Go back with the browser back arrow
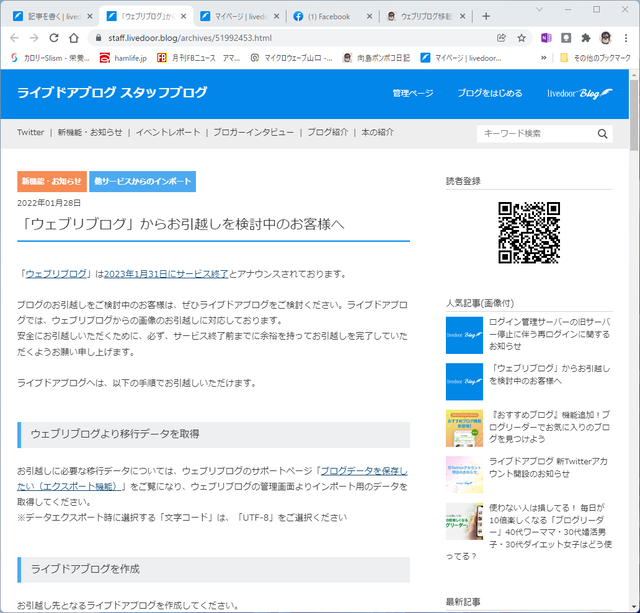This screenshot has height=613, width=640. click(x=14, y=38)
